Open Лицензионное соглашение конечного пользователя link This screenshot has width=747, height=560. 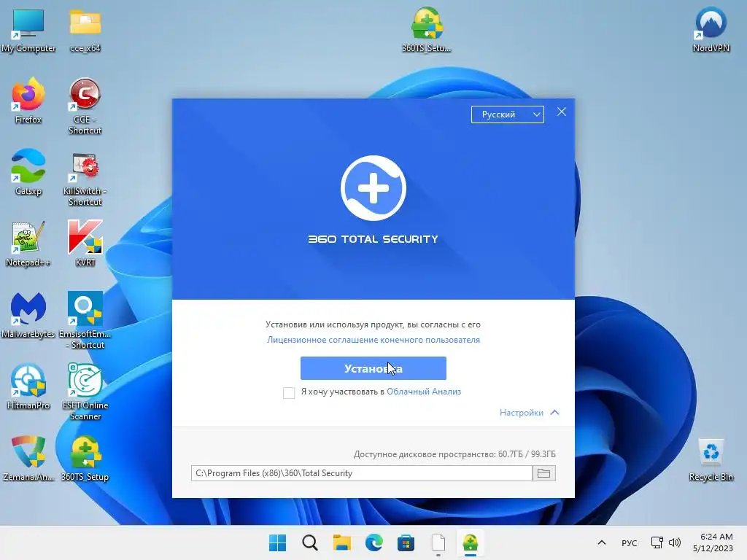click(373, 340)
